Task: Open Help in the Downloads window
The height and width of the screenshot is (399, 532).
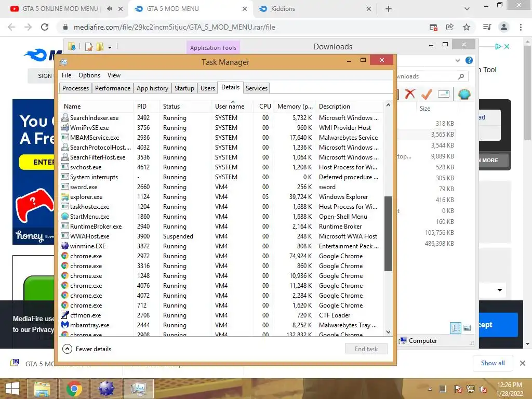Action: coord(469,60)
